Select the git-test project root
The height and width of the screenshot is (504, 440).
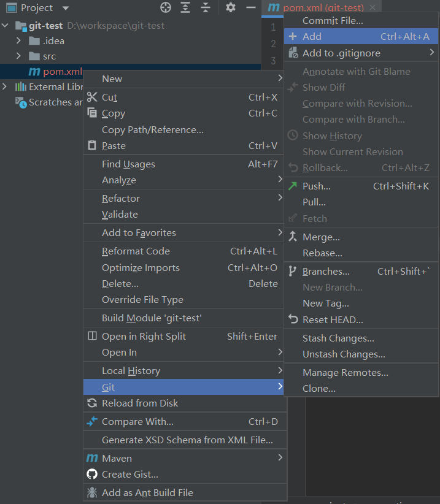[x=45, y=26]
